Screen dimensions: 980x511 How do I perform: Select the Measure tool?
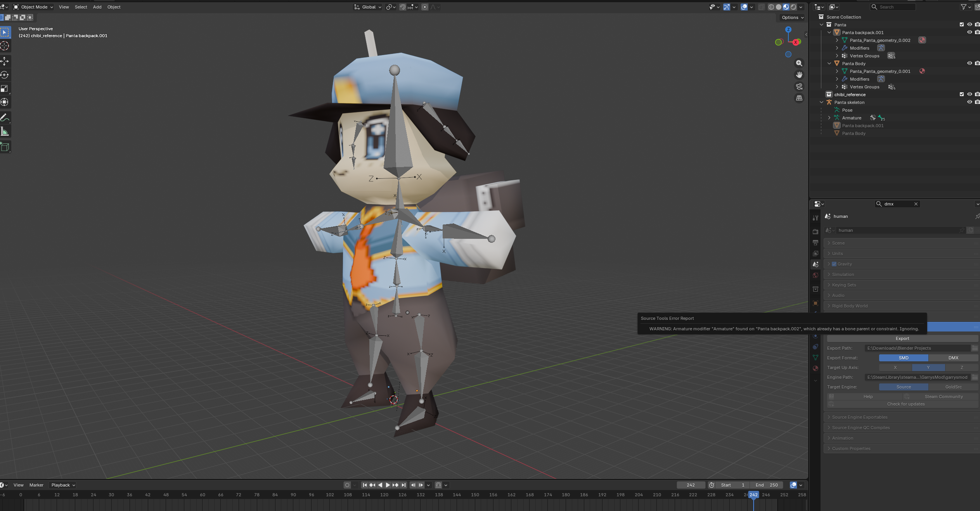(5, 132)
